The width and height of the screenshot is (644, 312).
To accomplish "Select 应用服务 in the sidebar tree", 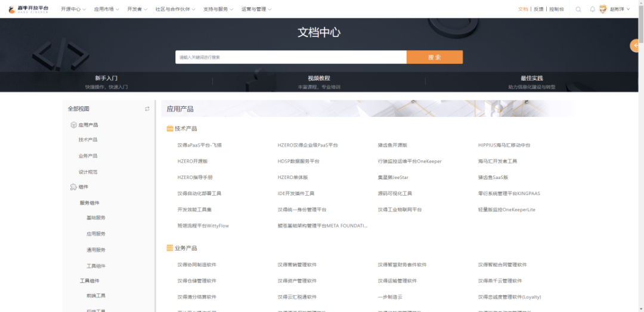I will [x=95, y=233].
